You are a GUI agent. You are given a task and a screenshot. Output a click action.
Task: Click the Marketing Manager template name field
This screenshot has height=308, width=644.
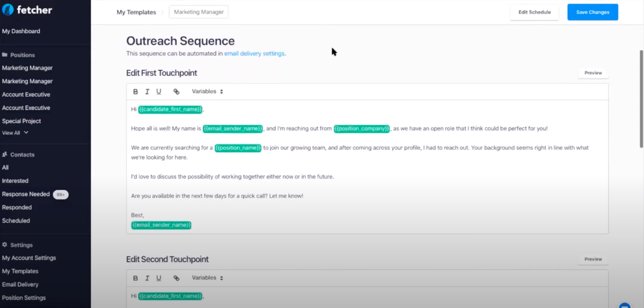pos(199,12)
